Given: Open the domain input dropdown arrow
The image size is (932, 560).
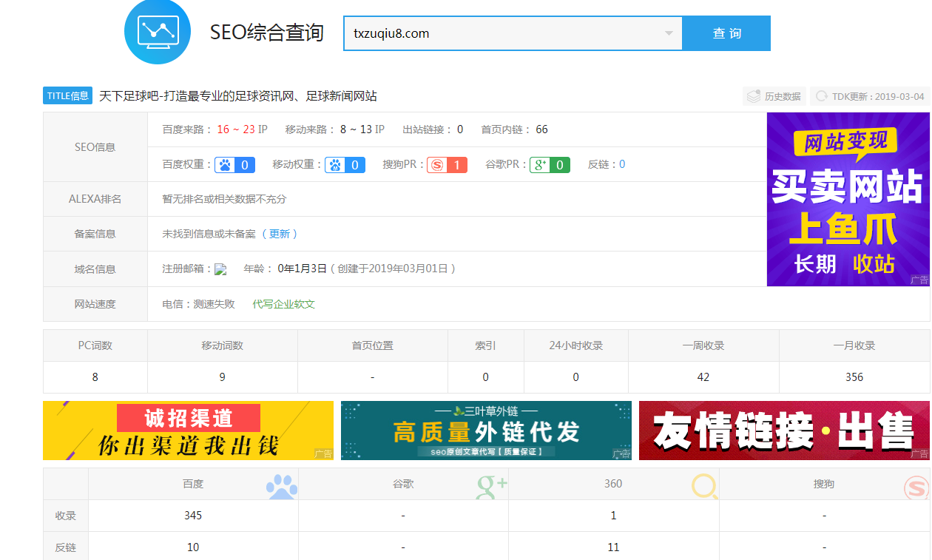Looking at the screenshot, I should point(669,33).
